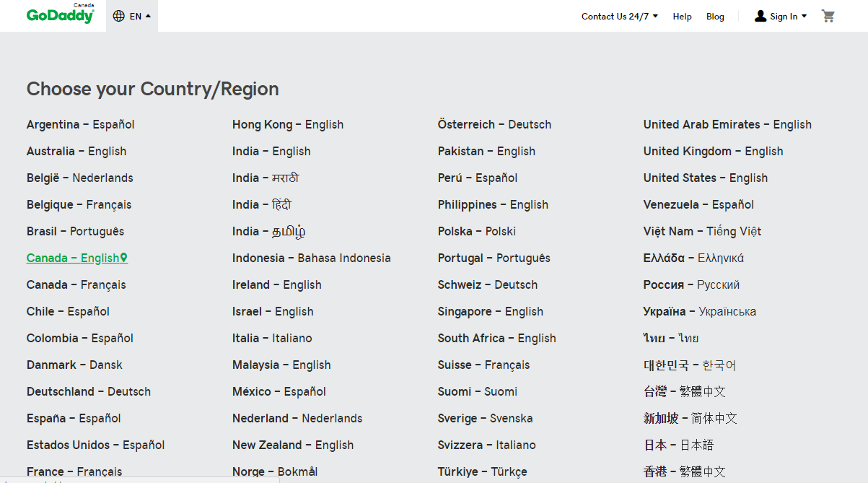This screenshot has width=868, height=483.
Task: Pick Việt Nam – Tiếng Việt
Action: point(702,231)
